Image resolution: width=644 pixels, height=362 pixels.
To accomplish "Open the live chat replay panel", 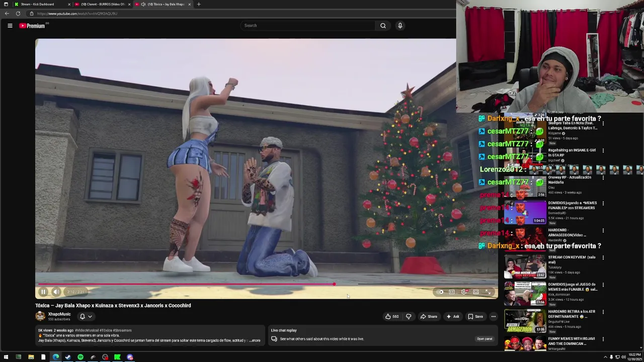I will pyautogui.click(x=485, y=339).
